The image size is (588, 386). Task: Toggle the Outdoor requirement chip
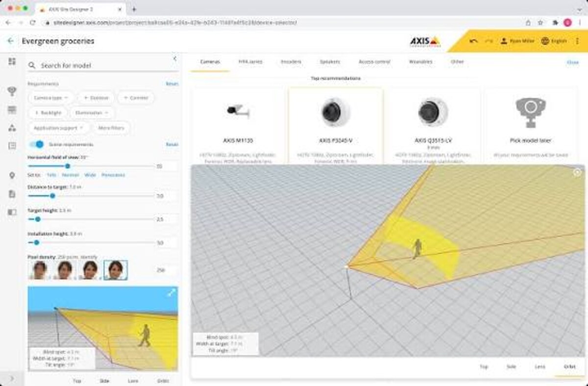click(x=96, y=98)
